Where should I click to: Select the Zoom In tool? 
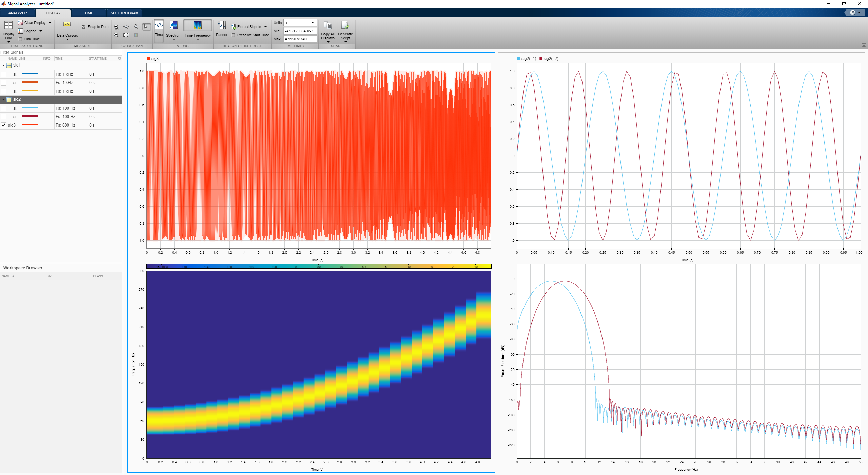[x=116, y=27]
